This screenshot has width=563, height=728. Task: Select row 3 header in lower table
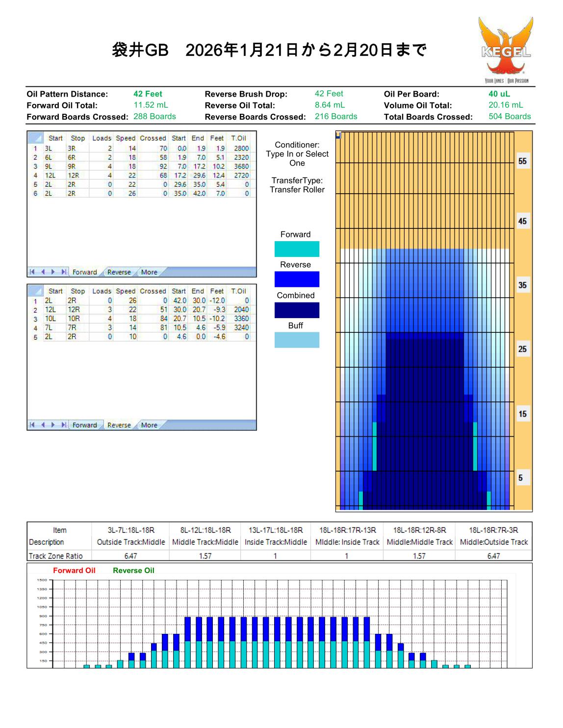tap(35, 319)
